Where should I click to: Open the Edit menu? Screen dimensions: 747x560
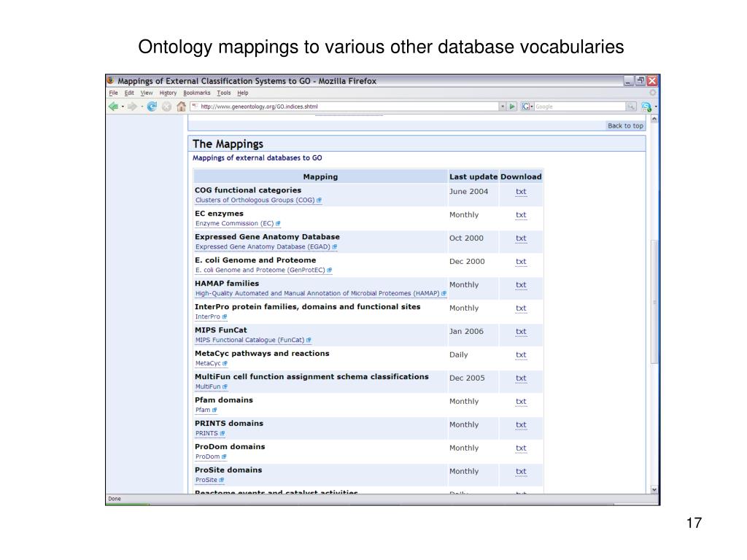(x=129, y=93)
